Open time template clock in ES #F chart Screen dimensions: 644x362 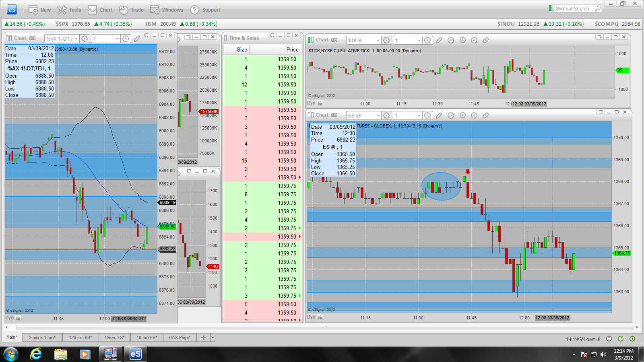(x=427, y=115)
